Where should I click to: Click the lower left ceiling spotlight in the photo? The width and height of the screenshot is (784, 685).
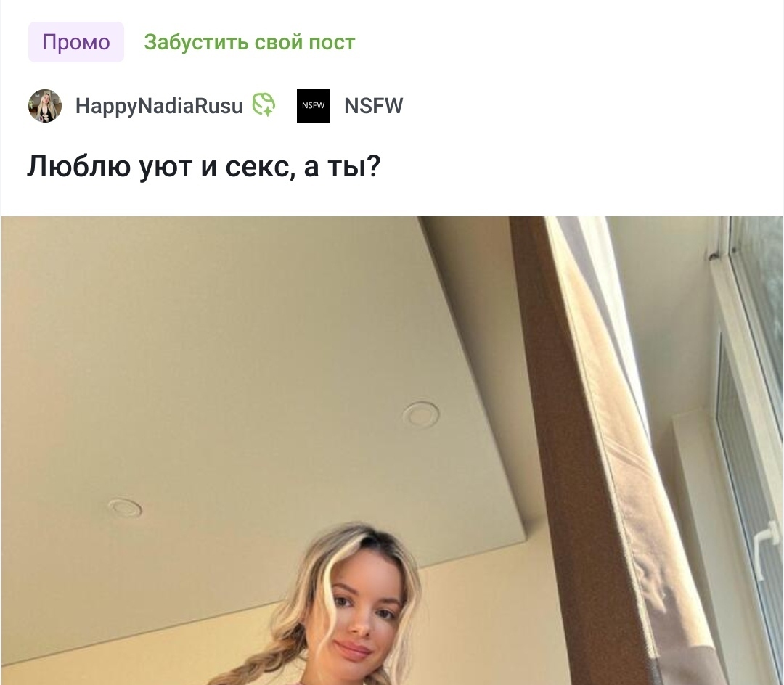(x=125, y=508)
